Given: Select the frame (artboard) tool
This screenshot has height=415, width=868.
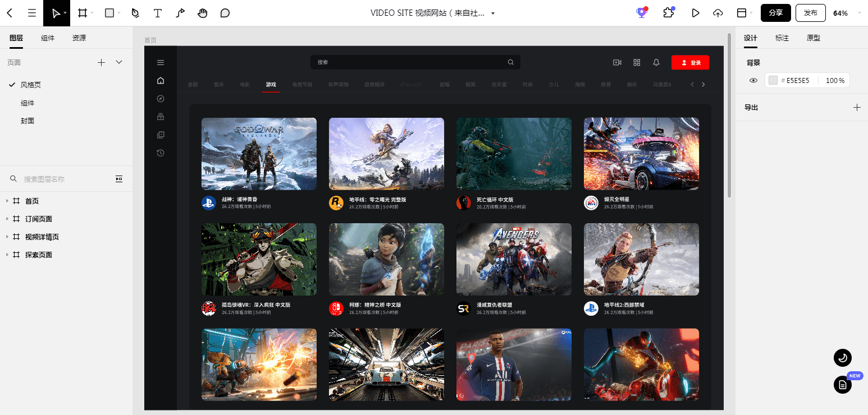Looking at the screenshot, I should pyautogui.click(x=83, y=13).
